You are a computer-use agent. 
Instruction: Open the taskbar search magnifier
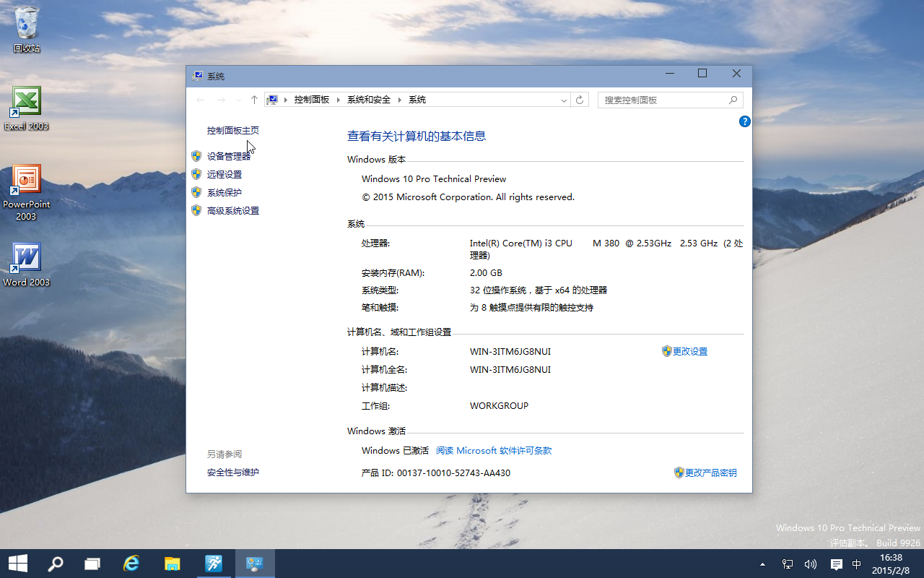[x=56, y=564]
